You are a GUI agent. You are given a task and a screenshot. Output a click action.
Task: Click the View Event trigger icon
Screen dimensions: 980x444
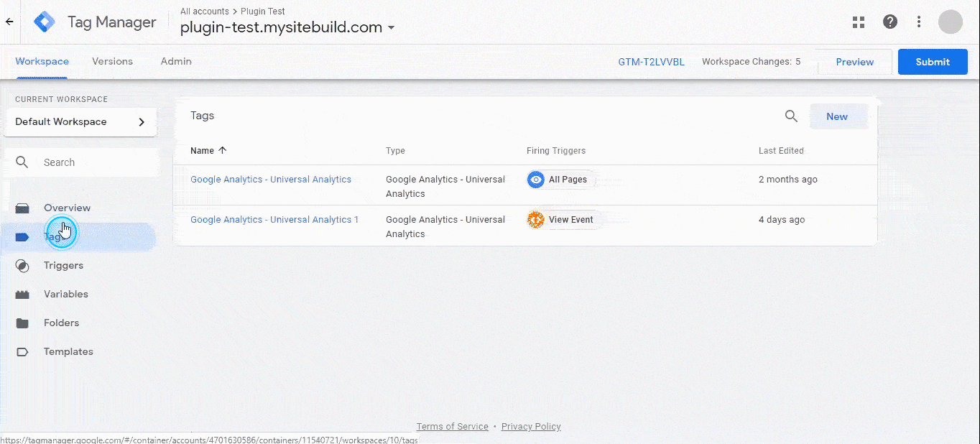click(536, 220)
